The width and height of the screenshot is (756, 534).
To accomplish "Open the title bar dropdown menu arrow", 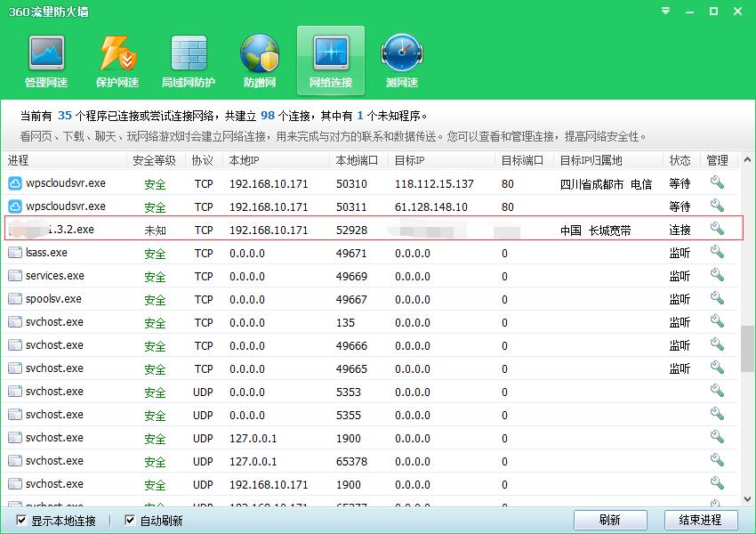I will point(665,11).
